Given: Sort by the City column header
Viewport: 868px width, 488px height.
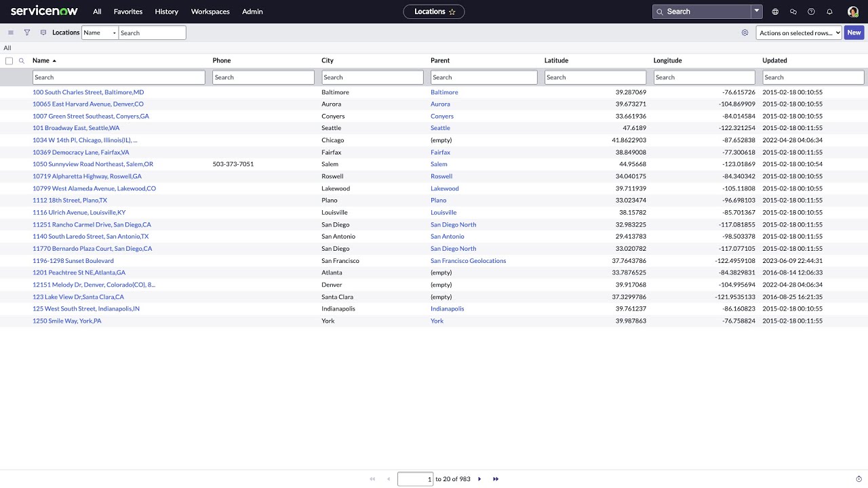Looking at the screenshot, I should point(328,61).
